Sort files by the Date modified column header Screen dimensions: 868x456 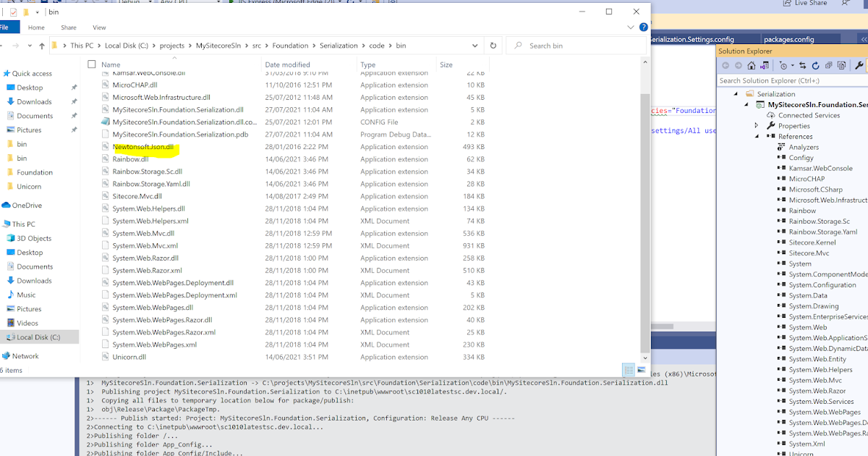click(288, 64)
